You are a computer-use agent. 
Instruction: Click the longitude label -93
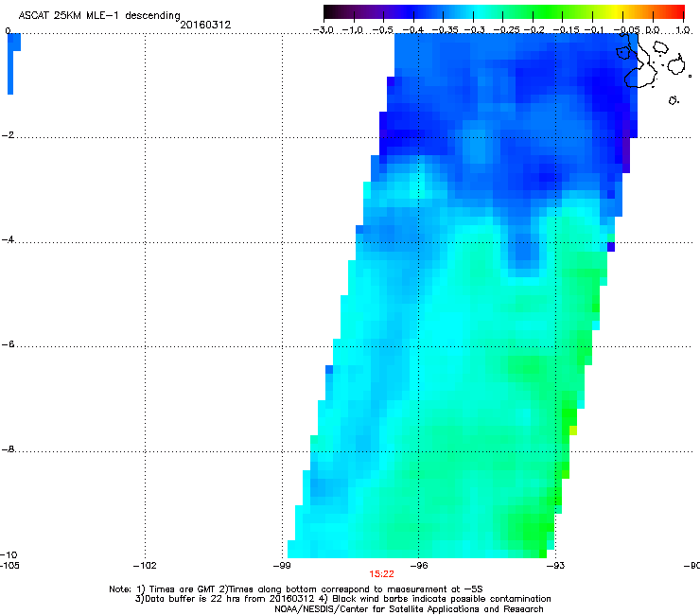[x=556, y=566]
